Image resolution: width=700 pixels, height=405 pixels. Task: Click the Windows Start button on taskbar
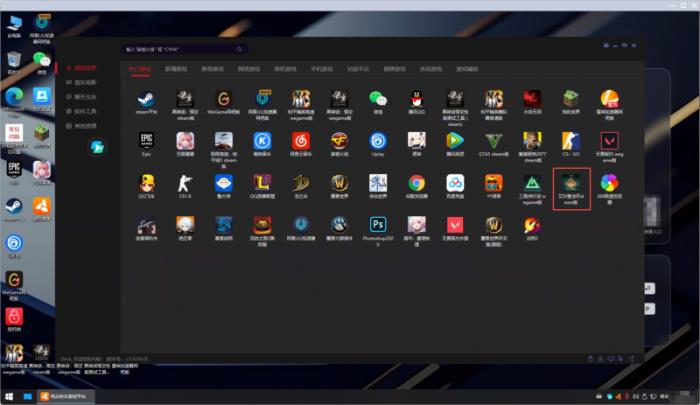9,396
